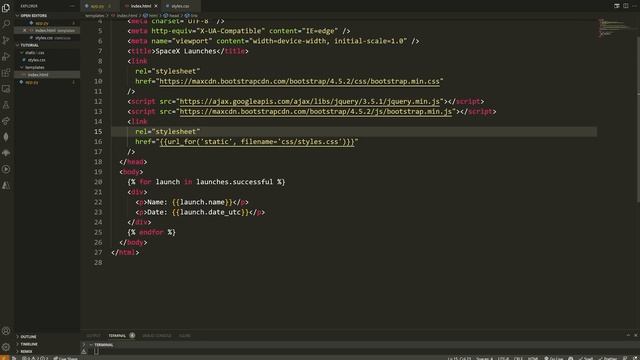Click the editor minimap overview
This screenshot has height=360, width=640.
click(x=616, y=29)
